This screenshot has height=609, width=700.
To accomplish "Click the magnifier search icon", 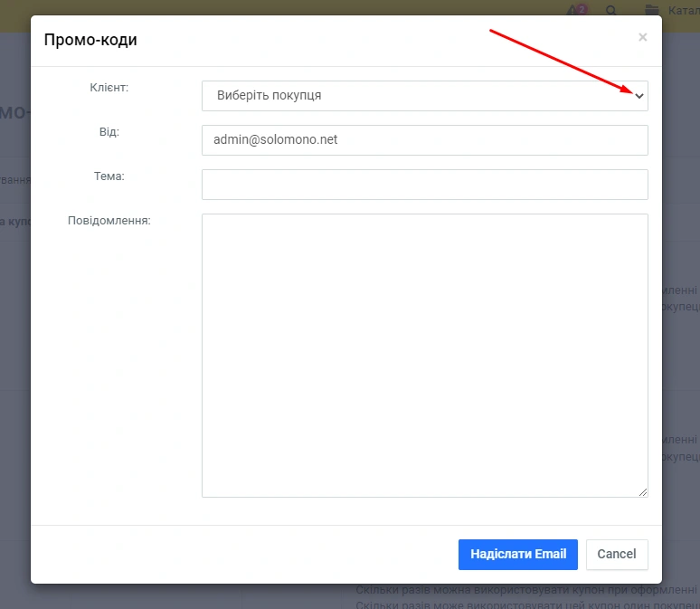I will coord(611,10).
